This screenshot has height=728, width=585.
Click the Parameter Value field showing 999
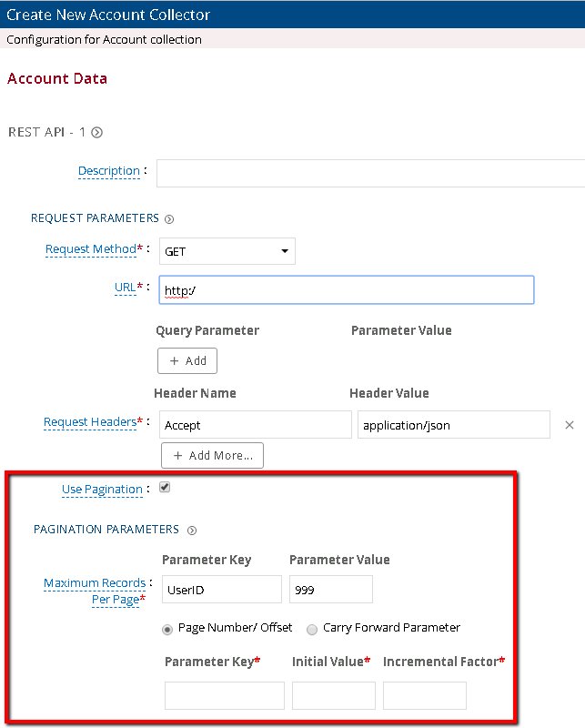pyautogui.click(x=330, y=589)
